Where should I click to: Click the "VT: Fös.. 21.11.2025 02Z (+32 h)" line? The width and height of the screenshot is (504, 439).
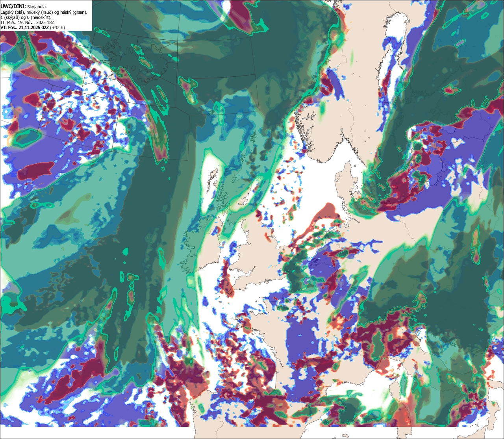pyautogui.click(x=33, y=28)
